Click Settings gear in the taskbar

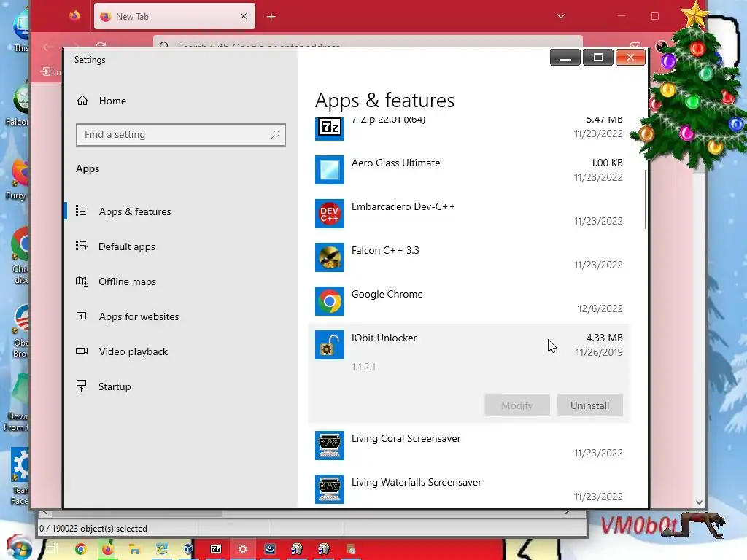pyautogui.click(x=243, y=550)
